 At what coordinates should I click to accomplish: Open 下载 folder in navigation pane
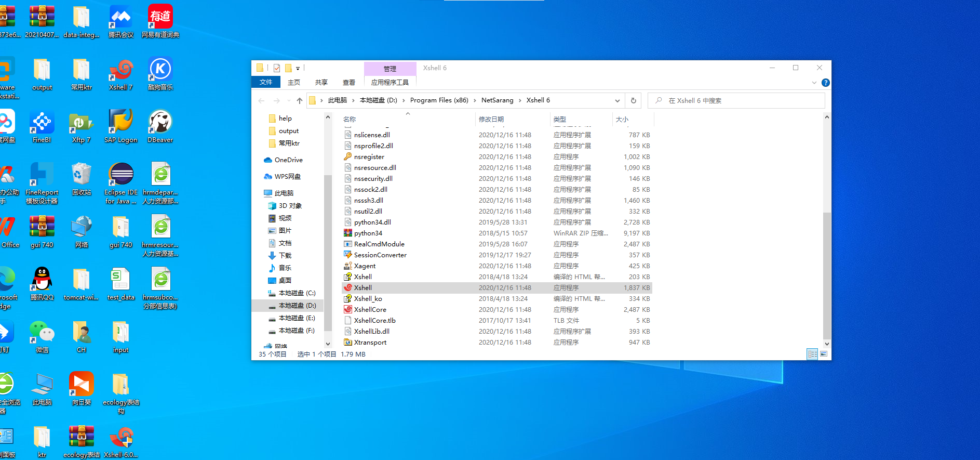pos(280,256)
